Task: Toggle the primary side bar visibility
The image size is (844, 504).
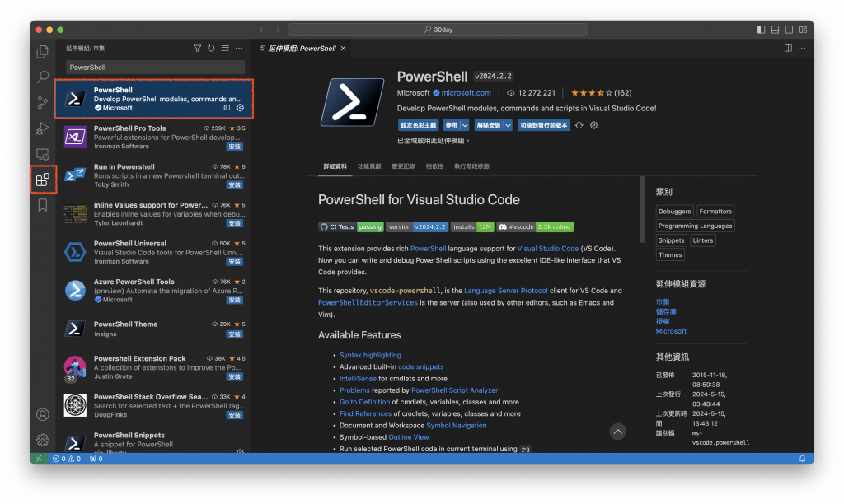Action: click(761, 30)
